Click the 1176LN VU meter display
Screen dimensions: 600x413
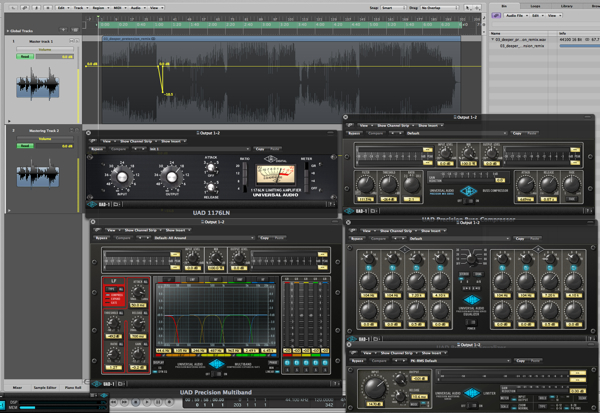[x=276, y=175]
